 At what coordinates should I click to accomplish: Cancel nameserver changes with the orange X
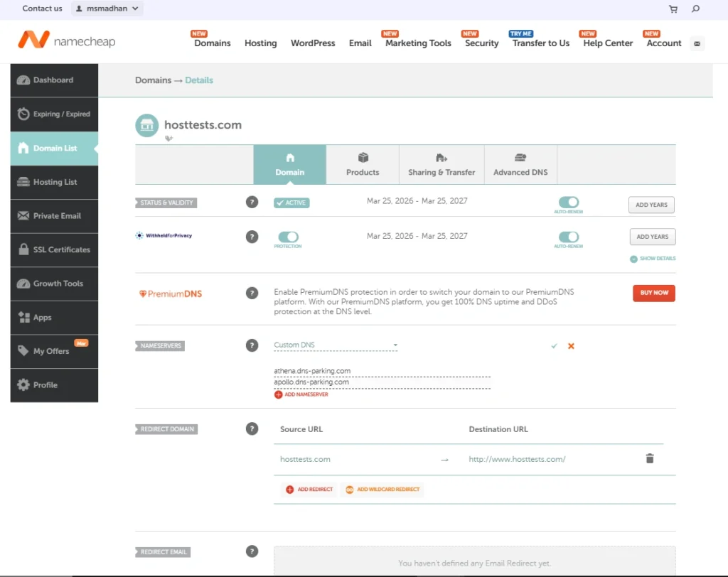(x=571, y=346)
